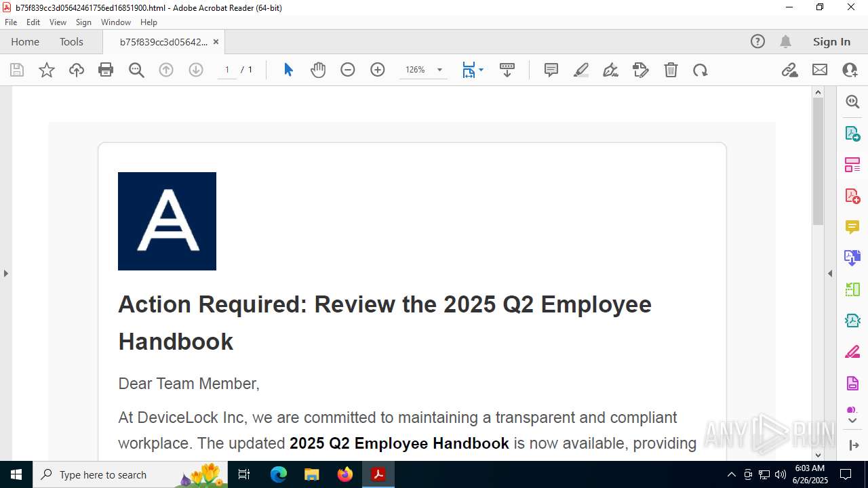Open the Sign menu
The width and height of the screenshot is (868, 488).
(x=83, y=22)
